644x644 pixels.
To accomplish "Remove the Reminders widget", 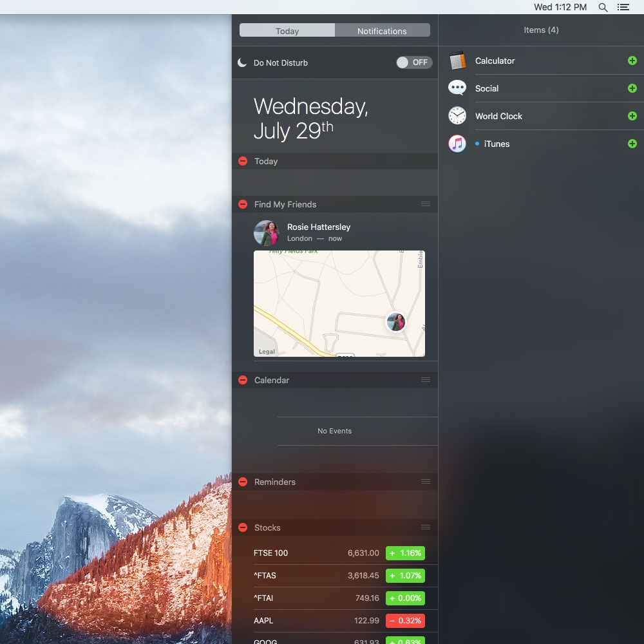I will [x=243, y=482].
